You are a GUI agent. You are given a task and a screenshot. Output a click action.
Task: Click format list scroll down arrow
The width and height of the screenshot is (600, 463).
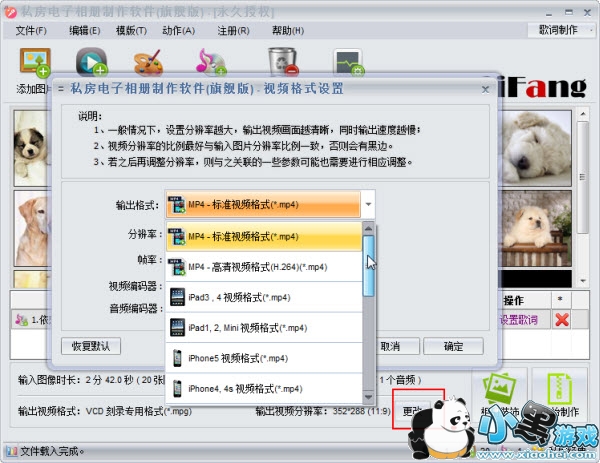[x=368, y=397]
